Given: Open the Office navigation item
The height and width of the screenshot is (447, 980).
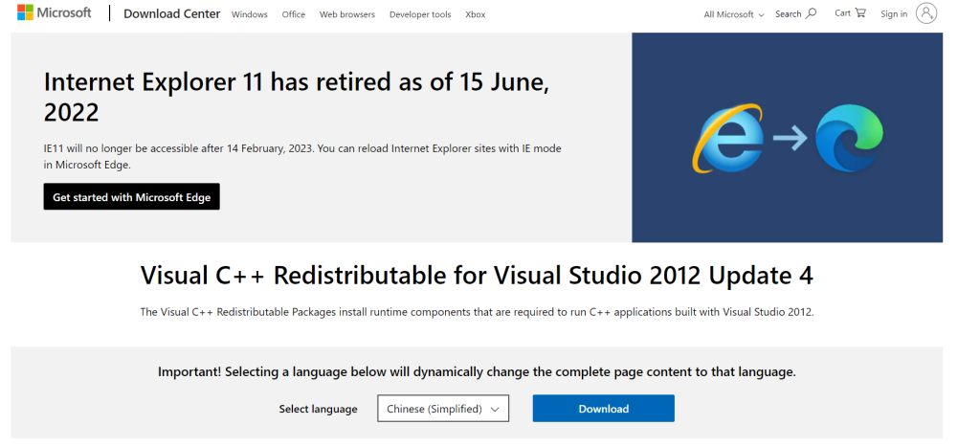Looking at the screenshot, I should coord(294,14).
